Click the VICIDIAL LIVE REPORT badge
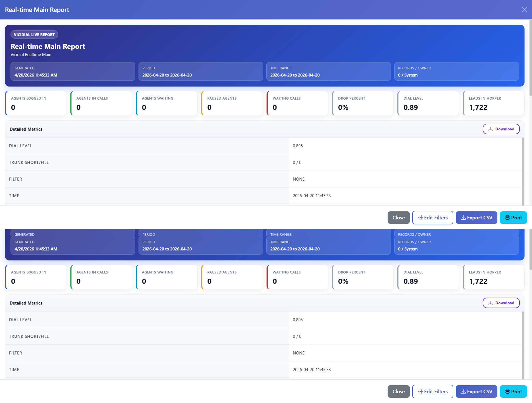 pos(34,34)
